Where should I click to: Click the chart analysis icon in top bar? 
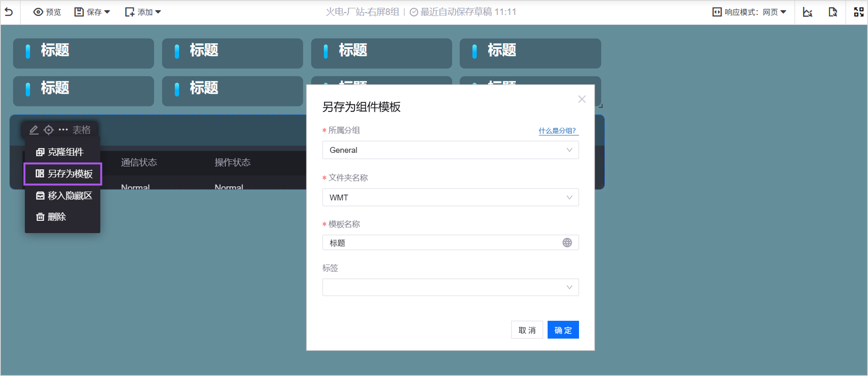[x=808, y=12]
